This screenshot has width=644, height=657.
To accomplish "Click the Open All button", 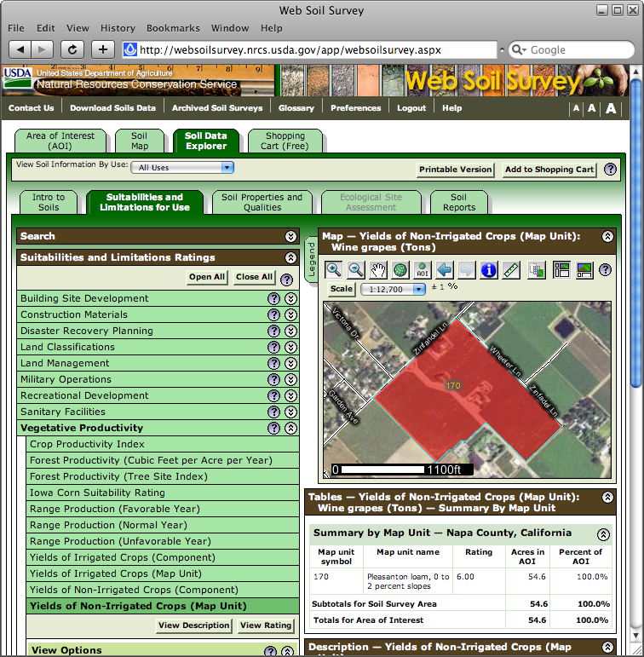I will (x=206, y=277).
